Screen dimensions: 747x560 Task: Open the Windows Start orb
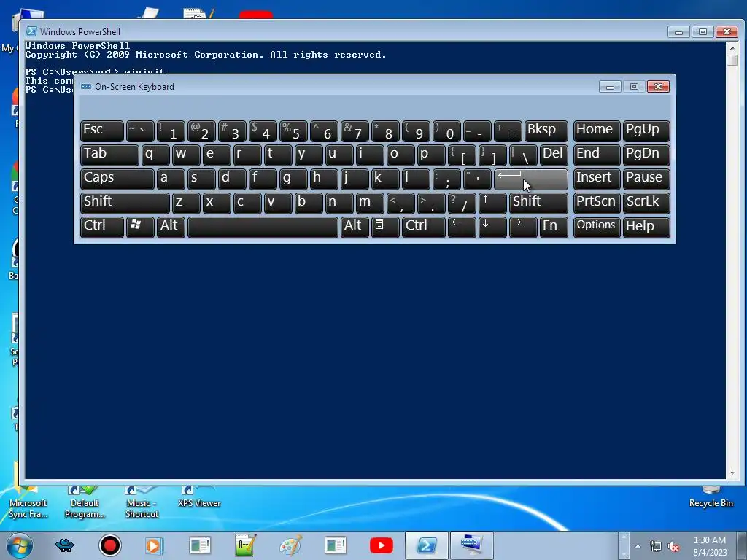[x=20, y=545]
